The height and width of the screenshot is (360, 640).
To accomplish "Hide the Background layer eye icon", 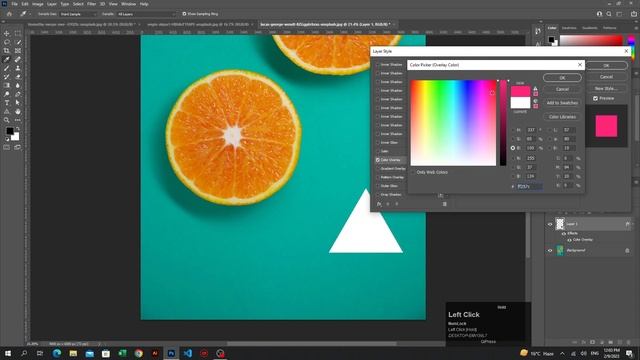I will [550, 251].
